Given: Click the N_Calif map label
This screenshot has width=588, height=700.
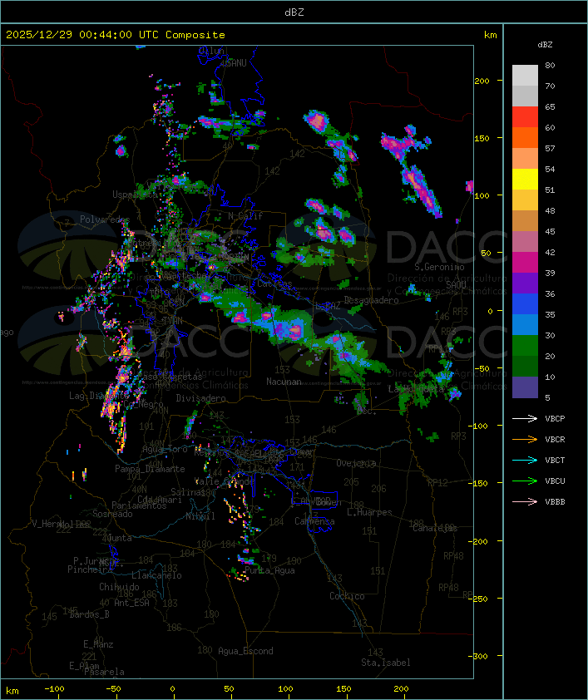Looking at the screenshot, I should pos(245,216).
